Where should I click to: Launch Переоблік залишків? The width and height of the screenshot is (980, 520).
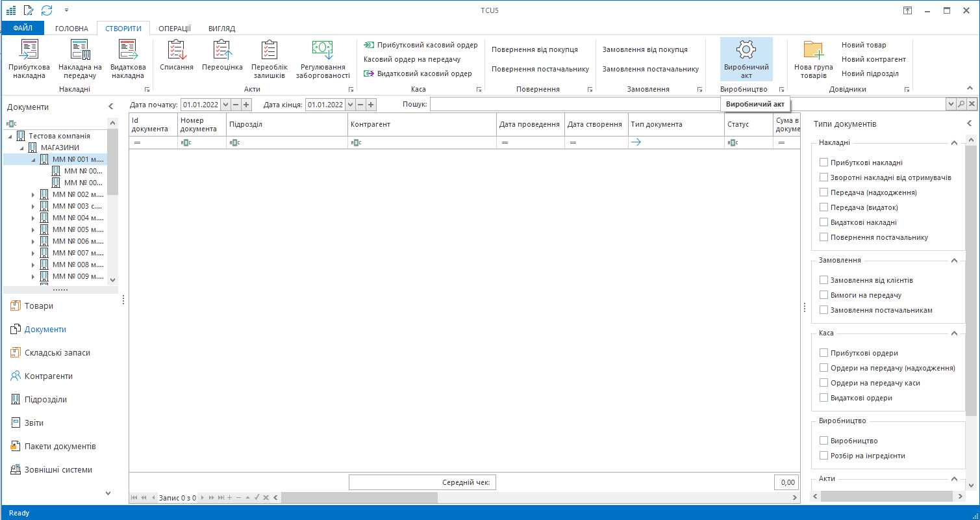coord(270,59)
